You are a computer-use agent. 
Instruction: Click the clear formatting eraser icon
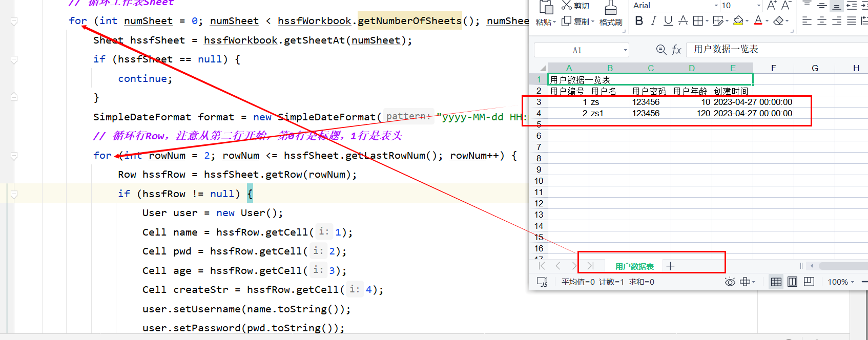(779, 21)
